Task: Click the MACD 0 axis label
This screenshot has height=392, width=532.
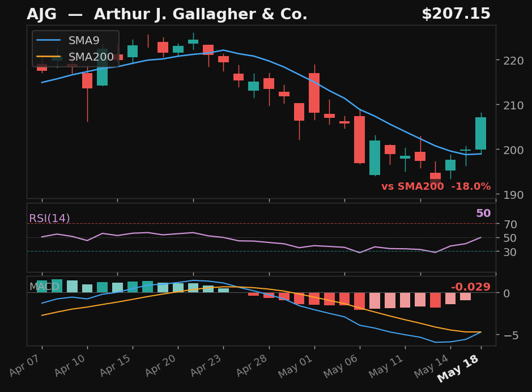Action: (x=507, y=293)
